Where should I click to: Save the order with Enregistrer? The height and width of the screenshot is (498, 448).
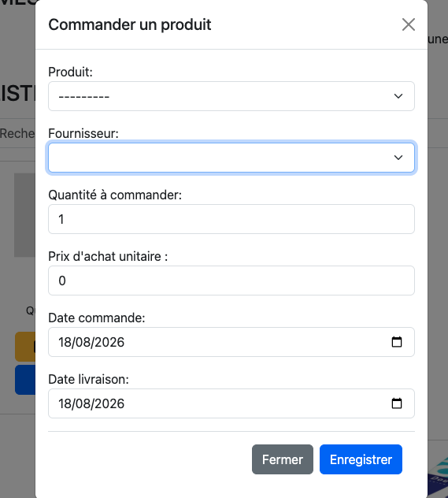[361, 459]
